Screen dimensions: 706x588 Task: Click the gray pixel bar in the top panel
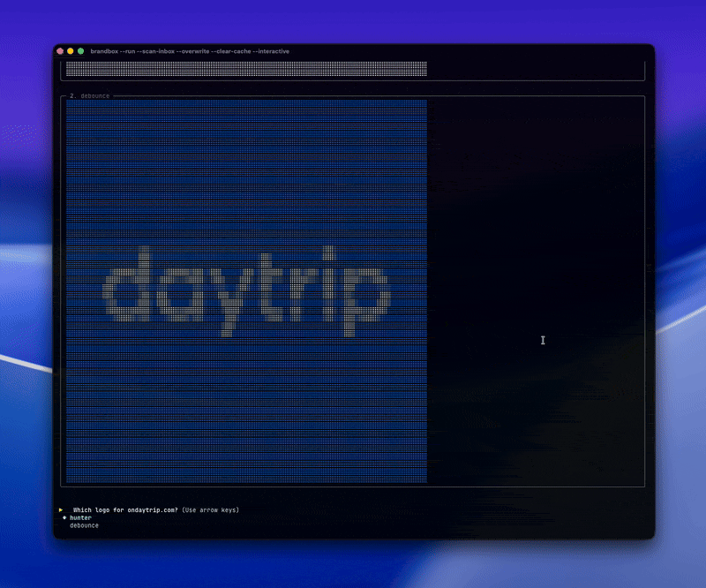tap(246, 69)
